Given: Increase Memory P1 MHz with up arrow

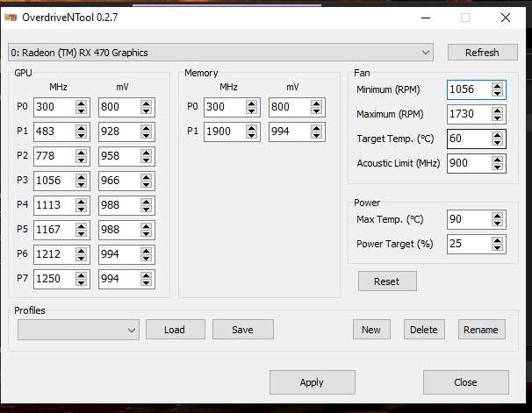Looking at the screenshot, I should click(x=251, y=128).
